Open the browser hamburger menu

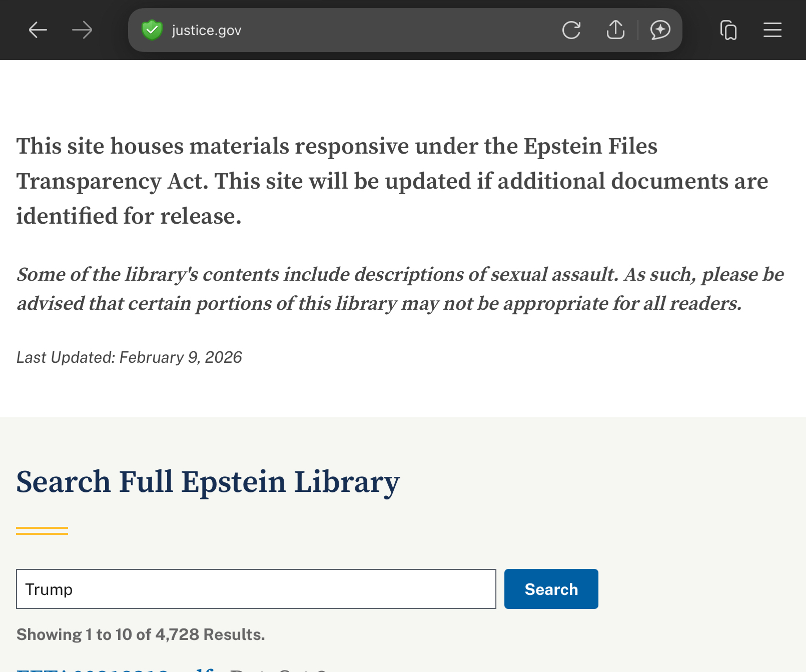click(772, 30)
